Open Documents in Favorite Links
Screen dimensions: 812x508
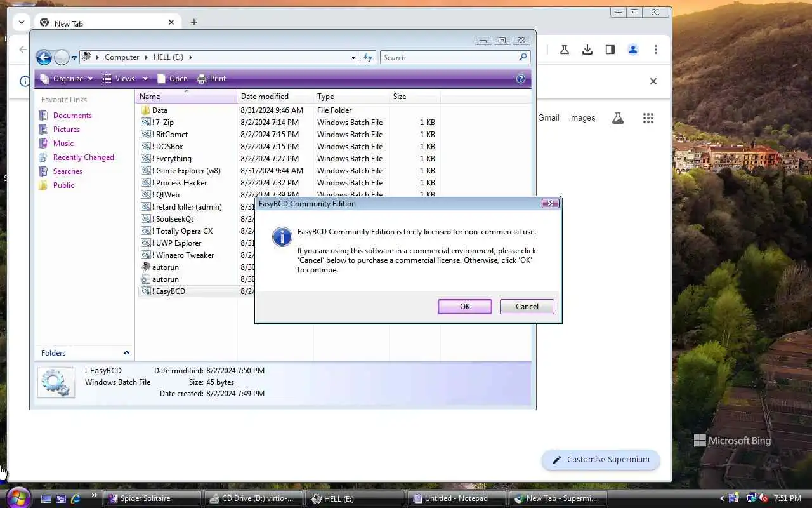coord(72,116)
